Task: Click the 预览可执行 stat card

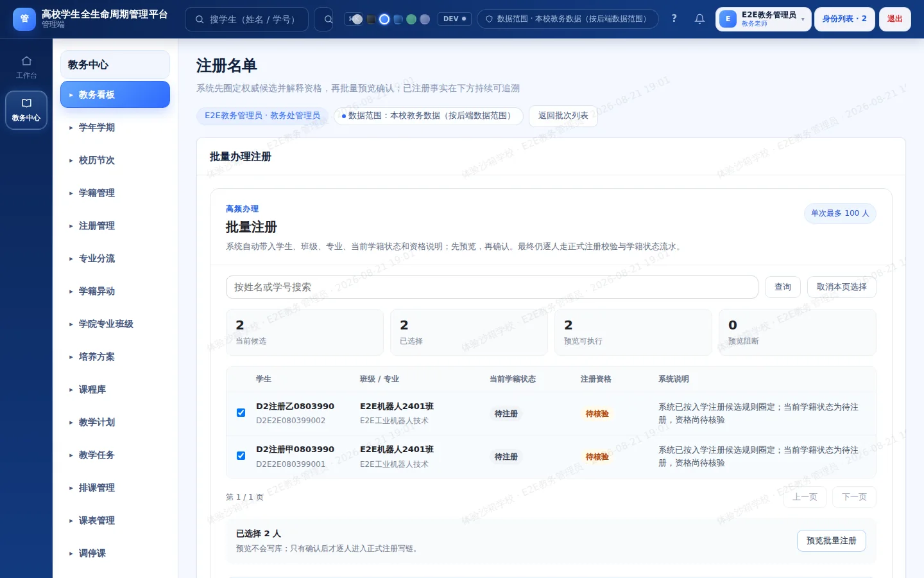Action: (x=633, y=332)
